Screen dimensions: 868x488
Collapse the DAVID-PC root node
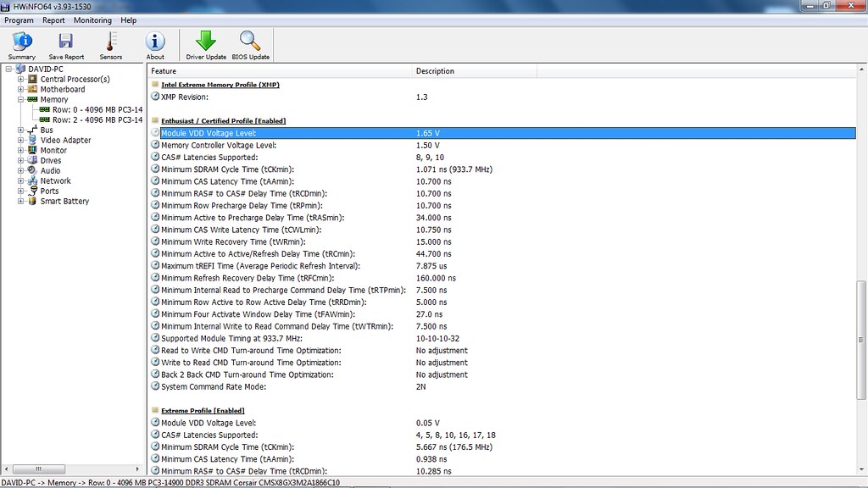8,69
